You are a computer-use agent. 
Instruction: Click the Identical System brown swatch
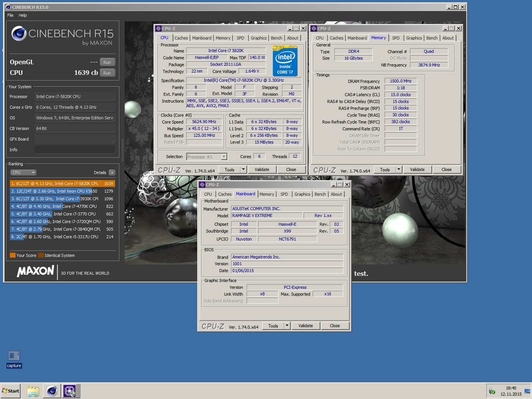[41, 255]
